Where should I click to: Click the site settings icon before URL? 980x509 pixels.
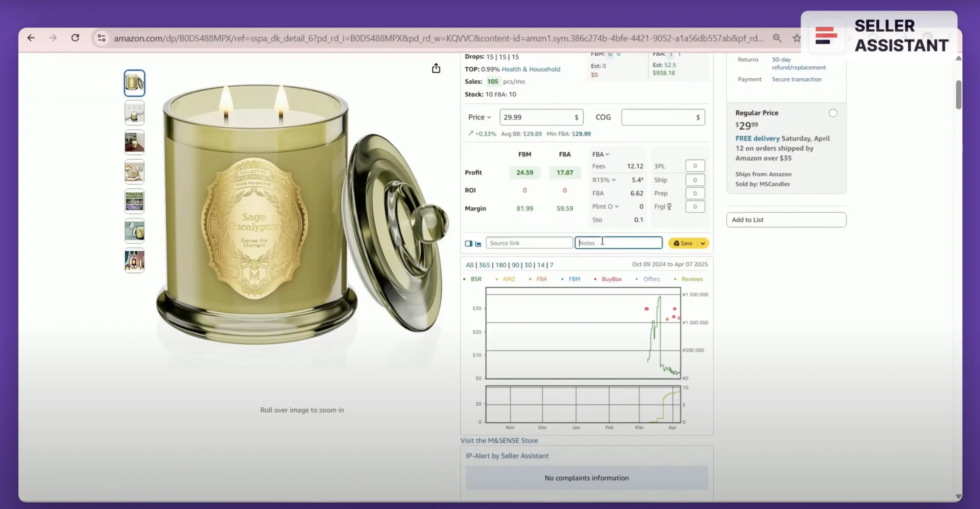point(101,38)
